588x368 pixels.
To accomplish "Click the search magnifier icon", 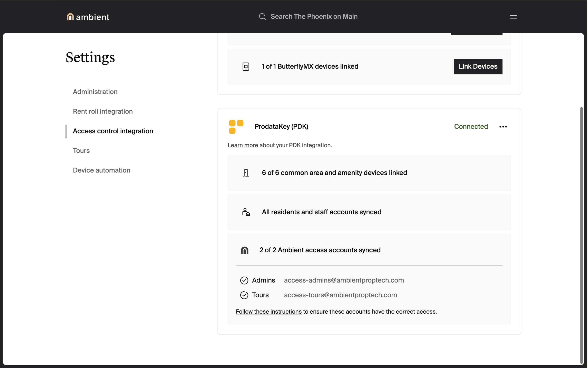I will pyautogui.click(x=262, y=17).
